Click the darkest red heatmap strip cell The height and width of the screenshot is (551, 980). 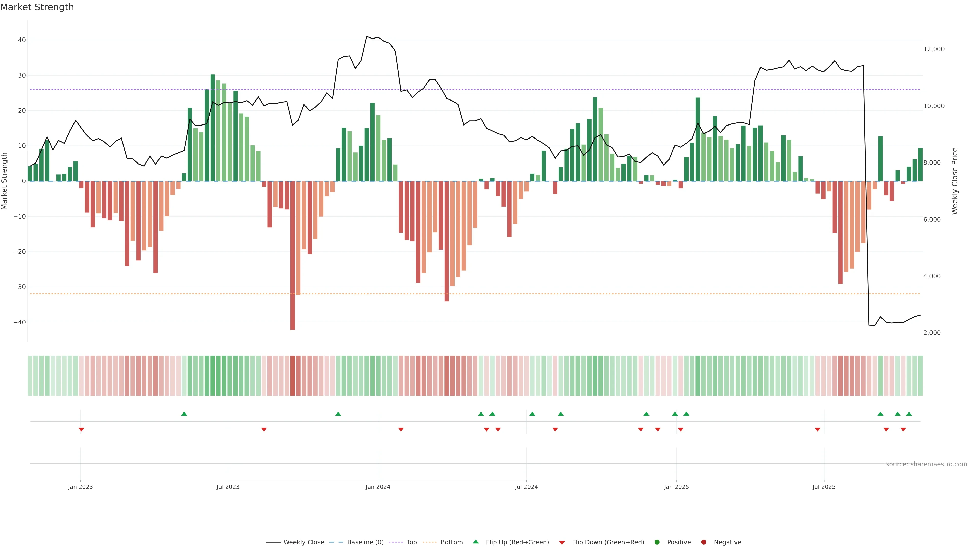292,376
